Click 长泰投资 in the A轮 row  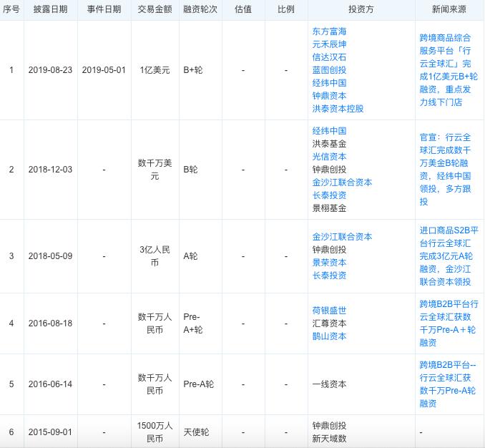[x=329, y=276]
